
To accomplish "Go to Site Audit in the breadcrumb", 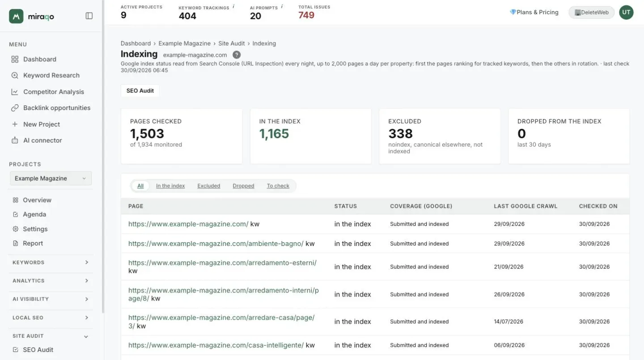I will click(x=232, y=43).
